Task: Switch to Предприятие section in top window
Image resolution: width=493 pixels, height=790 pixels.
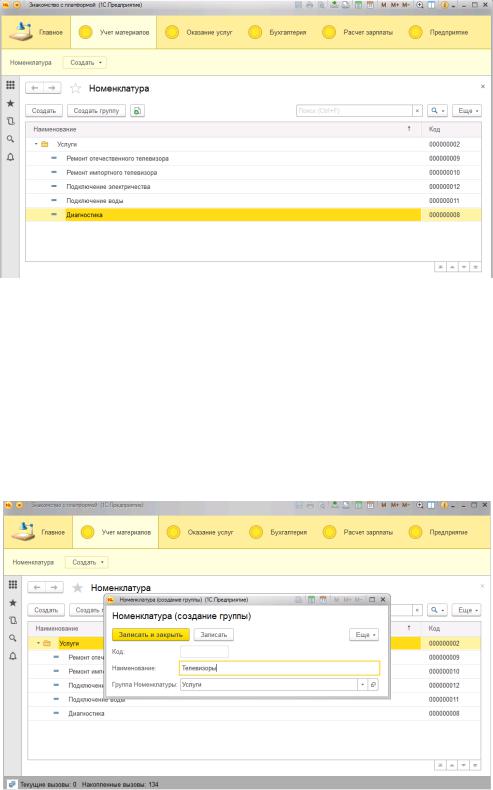Action: click(439, 32)
